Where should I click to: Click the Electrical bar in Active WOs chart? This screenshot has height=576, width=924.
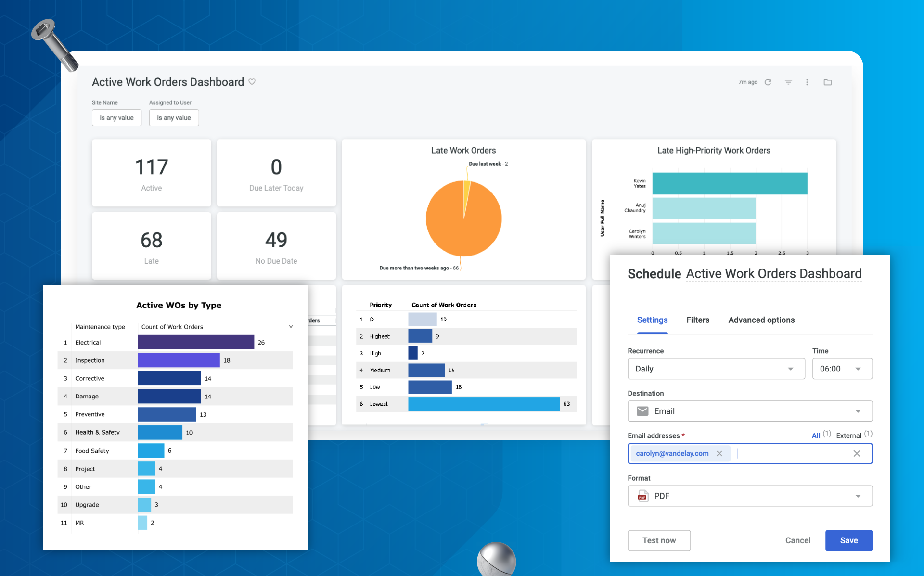[x=196, y=342]
